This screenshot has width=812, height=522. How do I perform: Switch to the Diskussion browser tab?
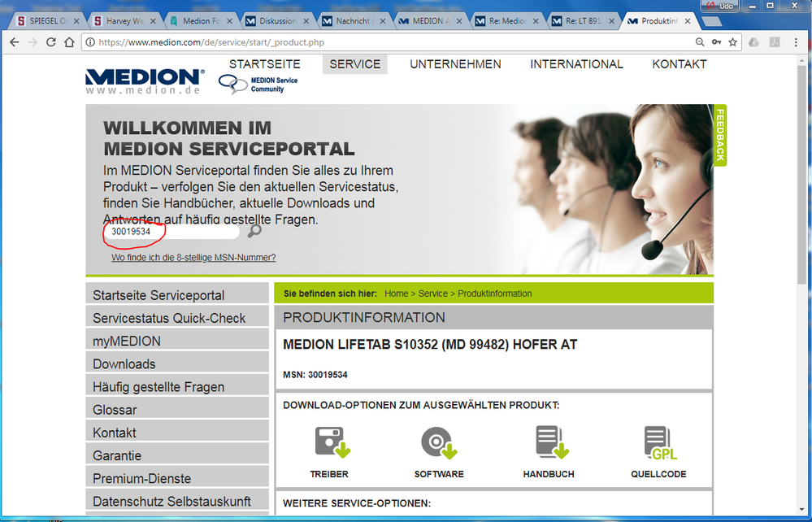coord(275,20)
